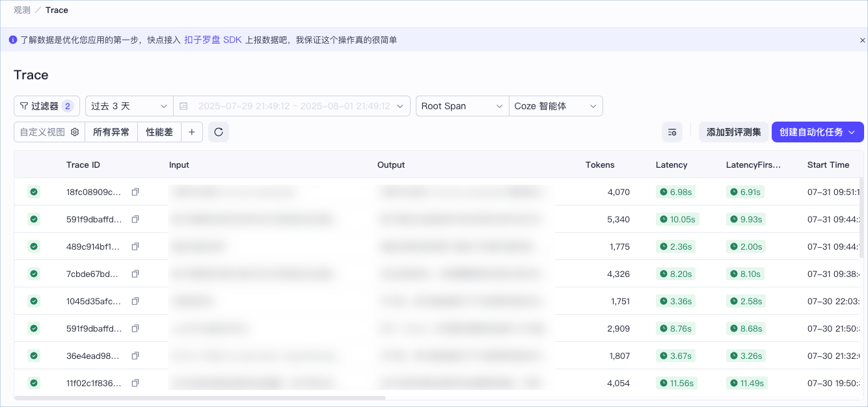Screen dimensions: 868x407
Task: Click the horizontal table scrollbar
Action: [x=200, y=397]
